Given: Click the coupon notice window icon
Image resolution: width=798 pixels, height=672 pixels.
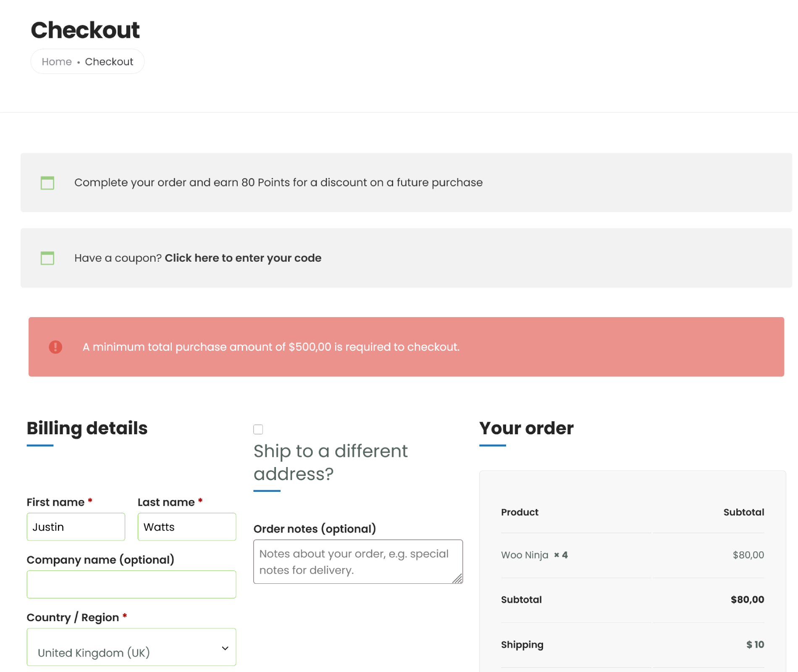Looking at the screenshot, I should (x=47, y=258).
